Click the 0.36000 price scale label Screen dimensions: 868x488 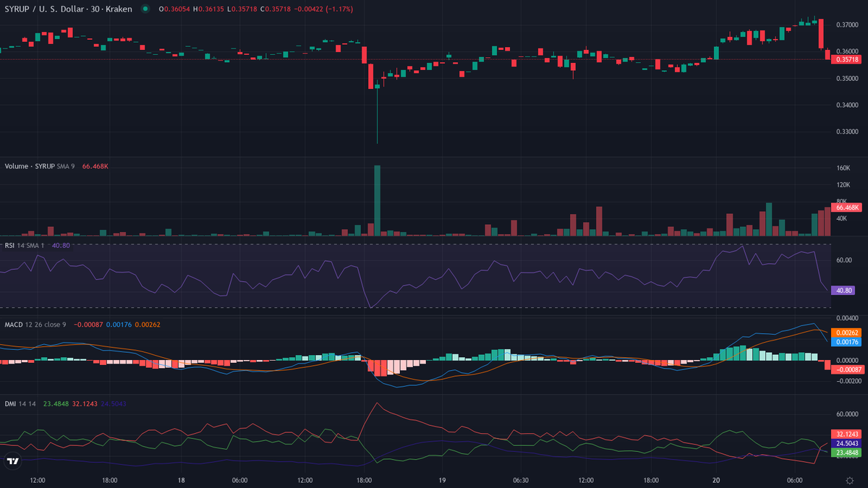click(x=847, y=51)
